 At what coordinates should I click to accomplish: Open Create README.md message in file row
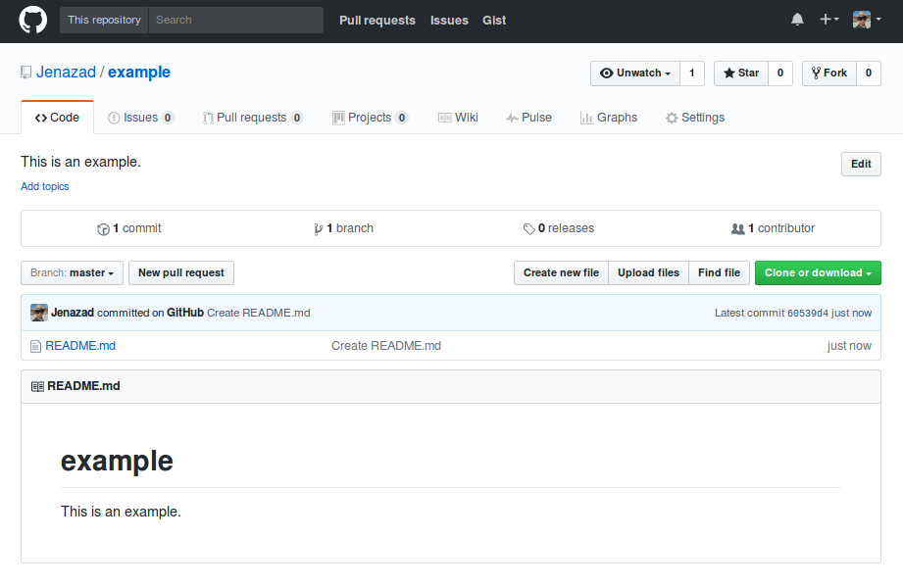click(x=386, y=346)
